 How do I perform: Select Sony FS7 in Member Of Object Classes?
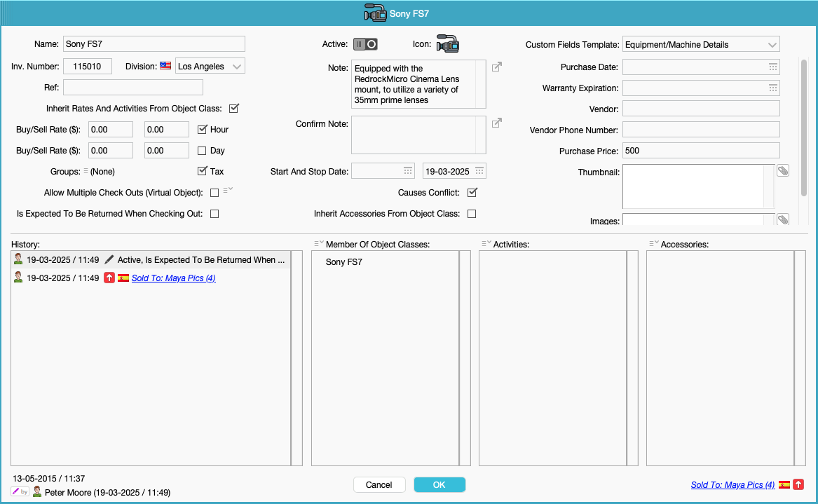tap(343, 262)
